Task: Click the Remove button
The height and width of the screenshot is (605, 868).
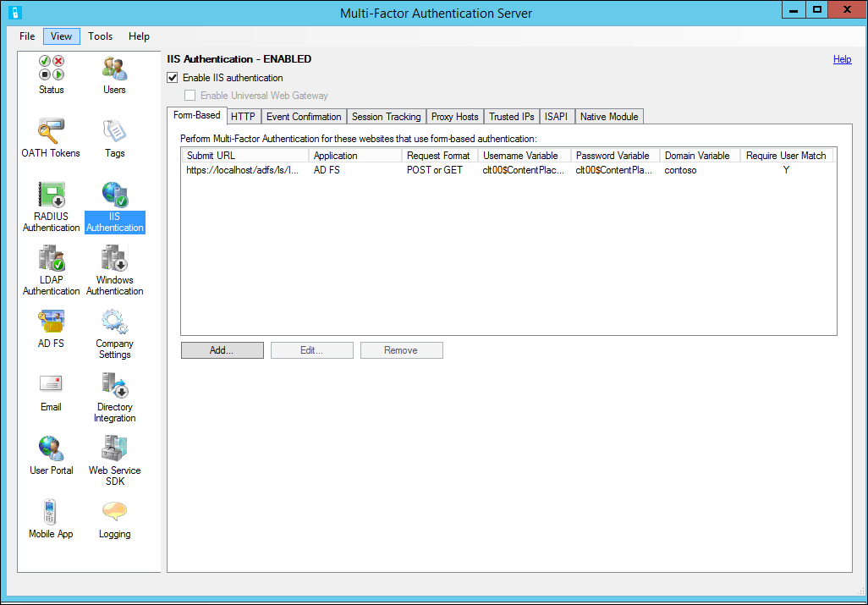Action: pyautogui.click(x=401, y=350)
